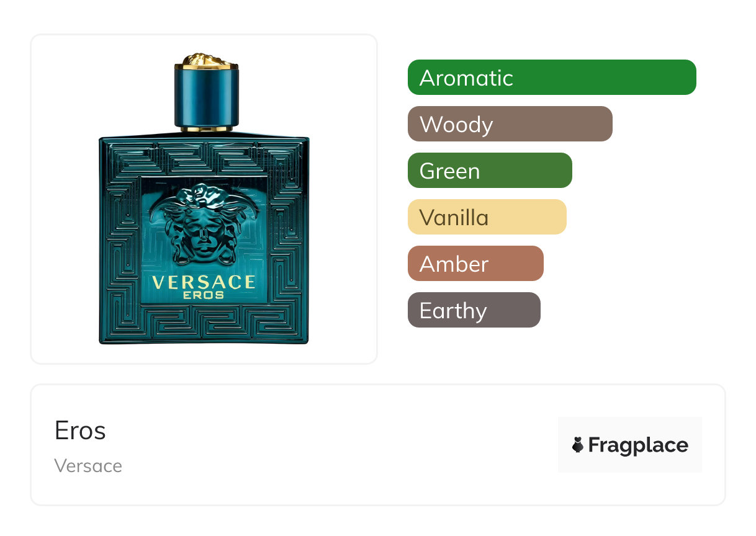Click the top Greek key border under neck
Viewport: 756px width, 536px height.
204,158
